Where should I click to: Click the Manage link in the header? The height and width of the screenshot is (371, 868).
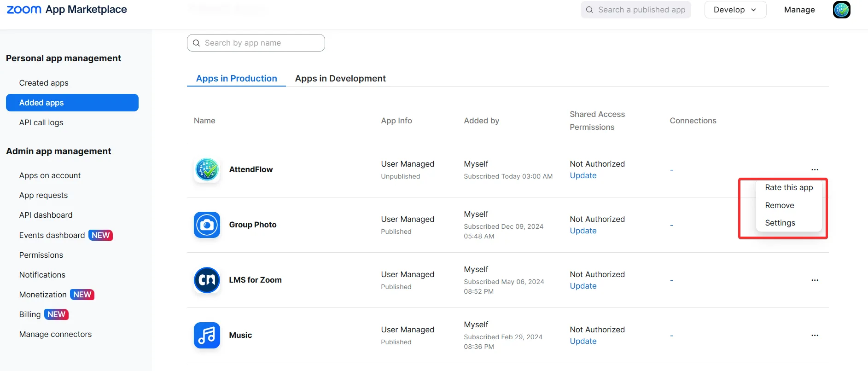tap(799, 10)
